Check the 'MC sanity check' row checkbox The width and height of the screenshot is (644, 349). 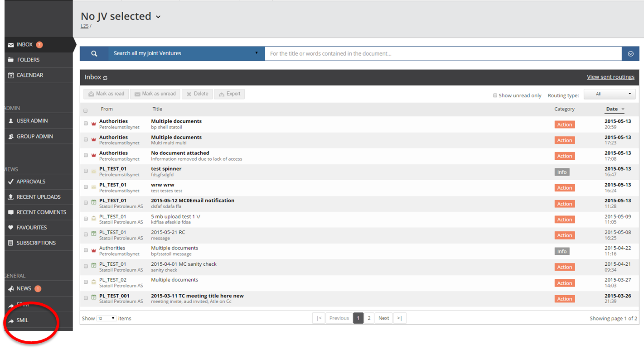point(86,266)
